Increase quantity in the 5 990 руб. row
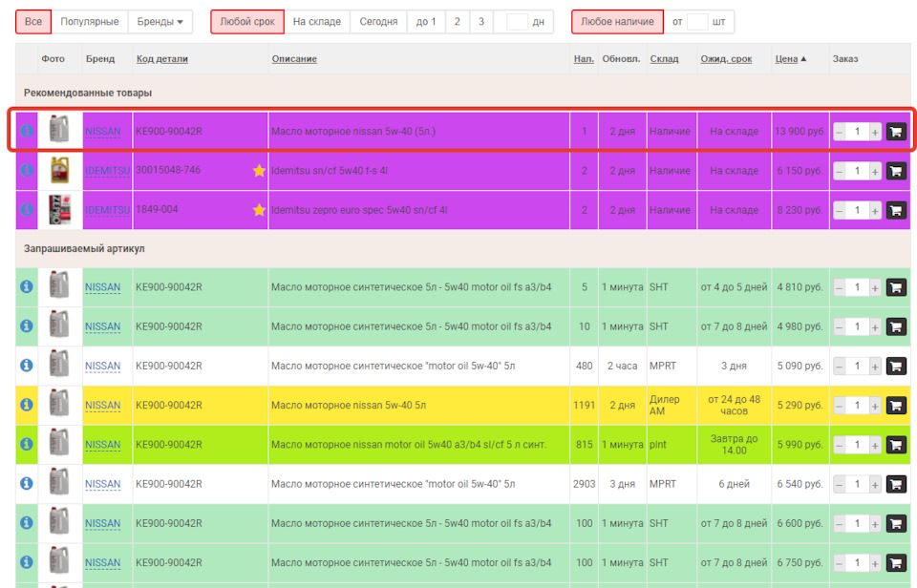This screenshot has height=588, width=917. [x=875, y=446]
